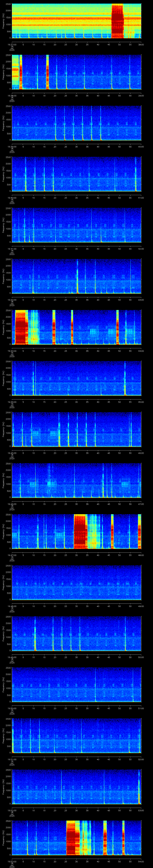Click the 19:40:00 start time label

pyautogui.click(x=12, y=198)
